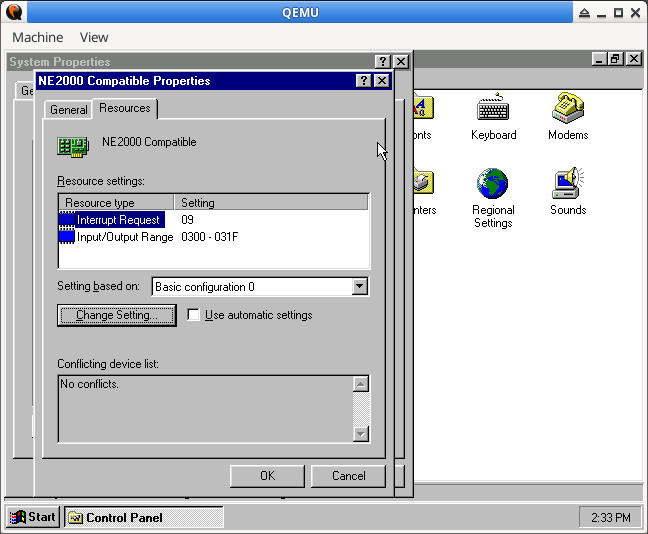Click the Setting column header
The height and width of the screenshot is (534, 648).
pyautogui.click(x=271, y=203)
